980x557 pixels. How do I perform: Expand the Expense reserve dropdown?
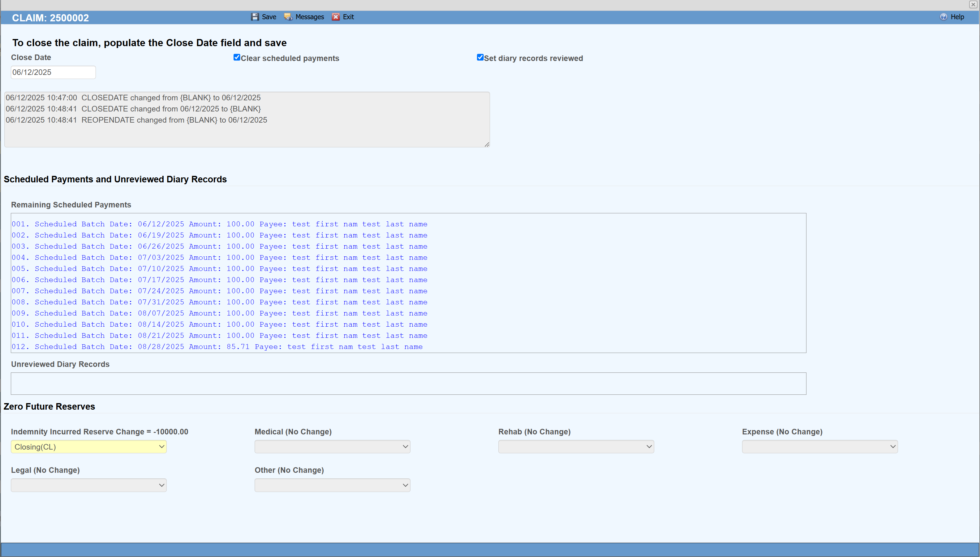pos(820,447)
